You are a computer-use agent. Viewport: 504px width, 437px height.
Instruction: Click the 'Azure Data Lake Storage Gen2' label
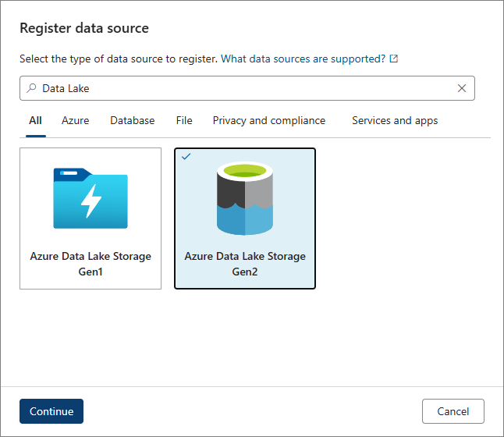click(245, 264)
